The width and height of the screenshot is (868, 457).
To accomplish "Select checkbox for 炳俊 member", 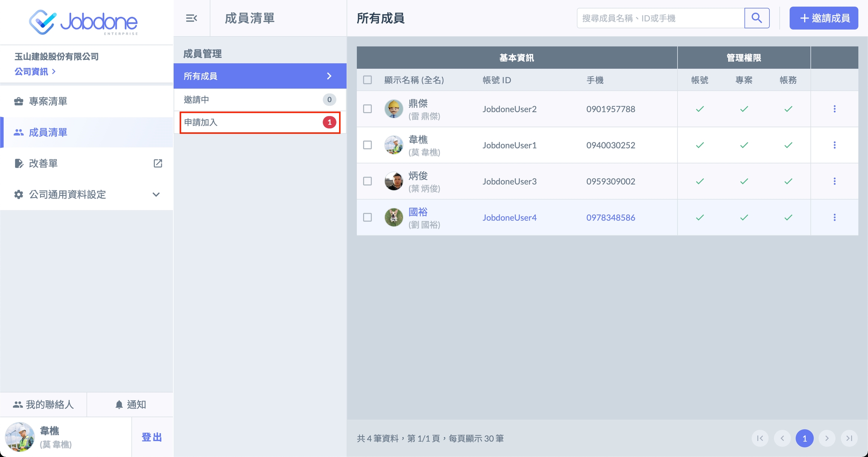I will coord(367,181).
